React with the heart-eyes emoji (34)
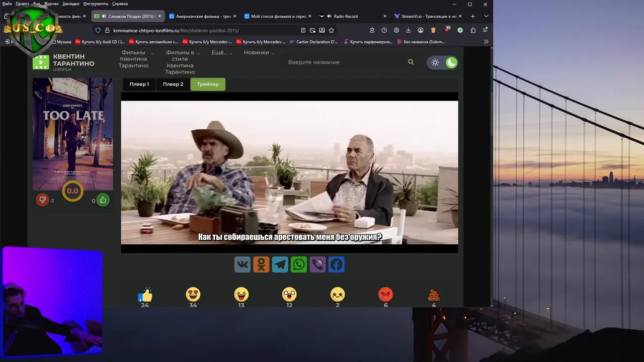Image resolution: width=644 pixels, height=362 pixels. (x=193, y=295)
